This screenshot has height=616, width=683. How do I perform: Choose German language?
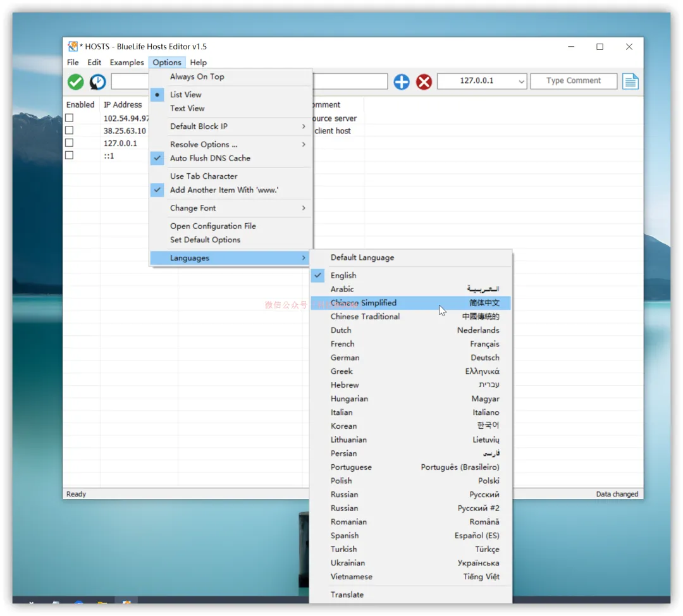(x=411, y=358)
